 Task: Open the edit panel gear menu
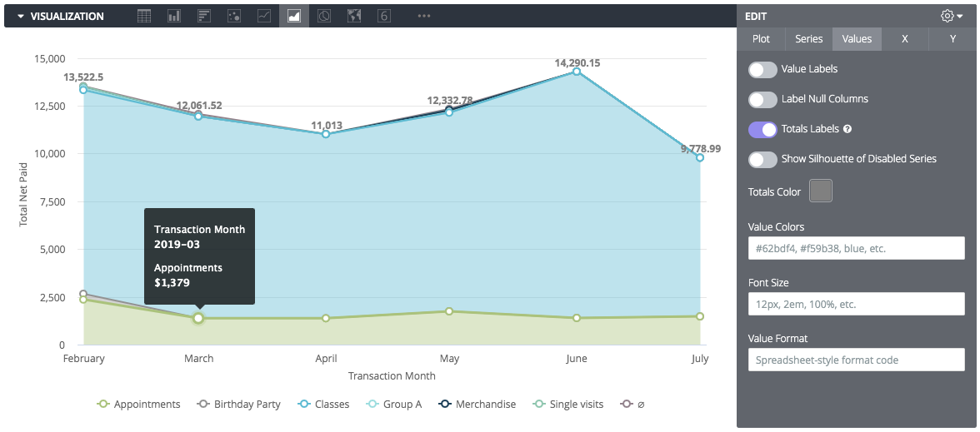[x=951, y=16]
